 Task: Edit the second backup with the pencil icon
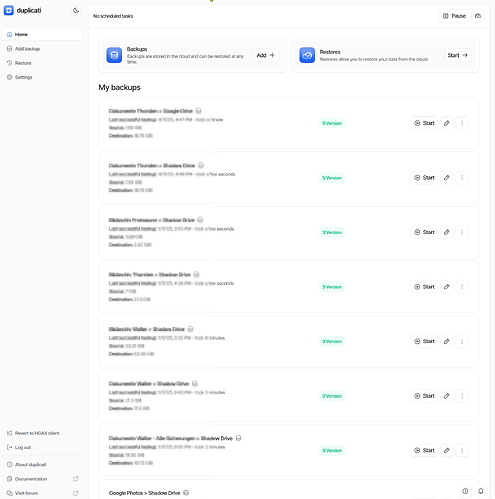pos(446,178)
